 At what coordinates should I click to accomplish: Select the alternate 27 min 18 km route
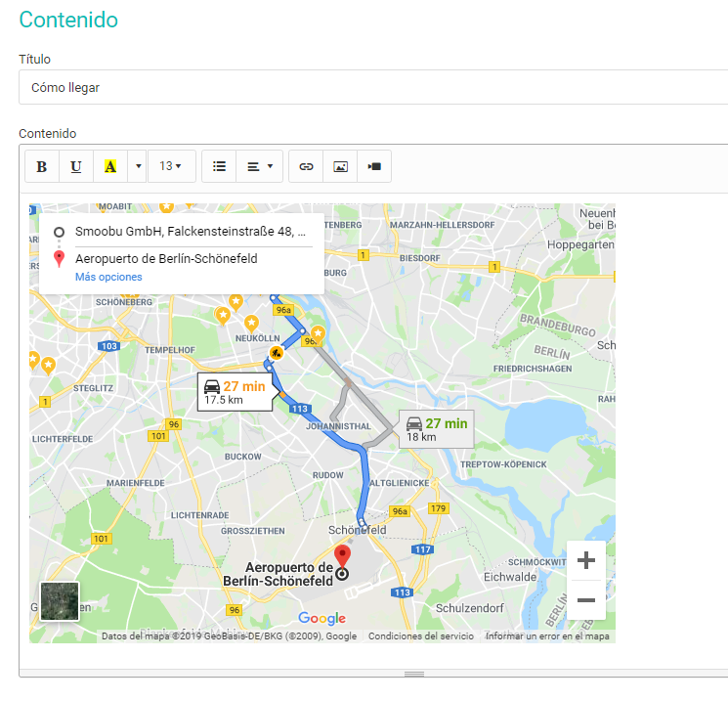[437, 429]
